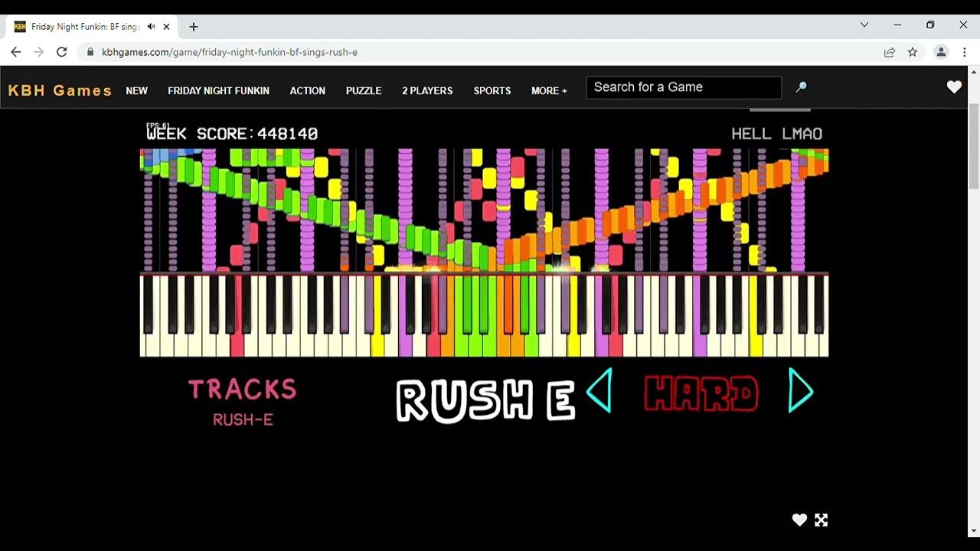The height and width of the screenshot is (551, 980).
Task: Reload the page with refresh icon
Action: [x=62, y=52]
